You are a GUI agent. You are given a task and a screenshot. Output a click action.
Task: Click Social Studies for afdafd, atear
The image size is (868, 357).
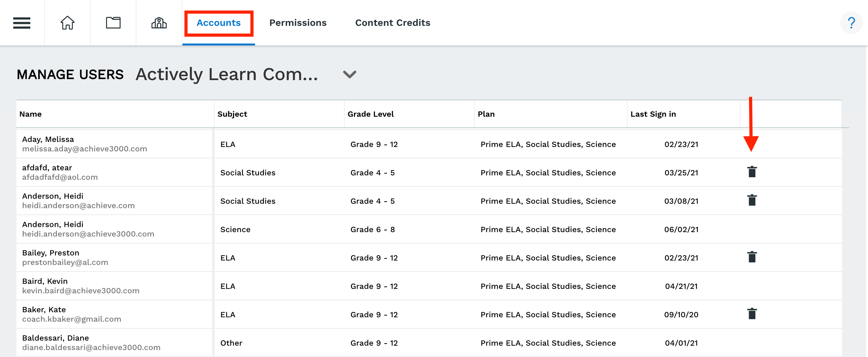click(248, 173)
